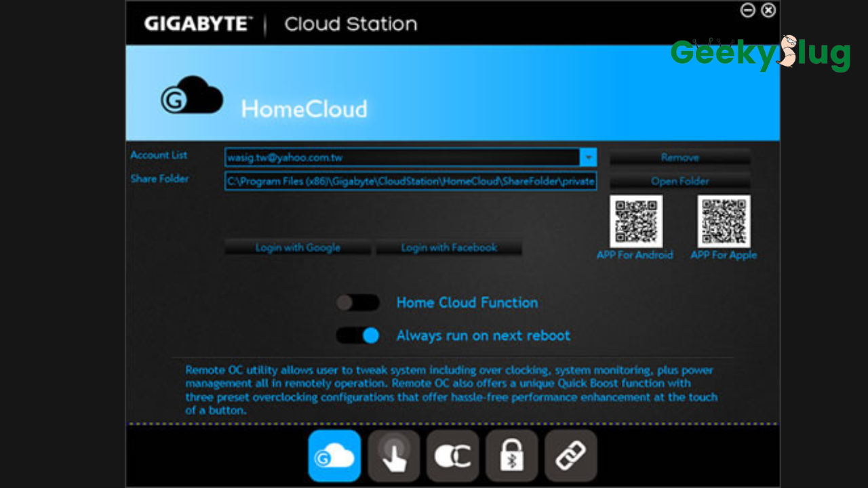Select the Remote control hand-pointer icon
This screenshot has height=488, width=868.
click(x=394, y=455)
